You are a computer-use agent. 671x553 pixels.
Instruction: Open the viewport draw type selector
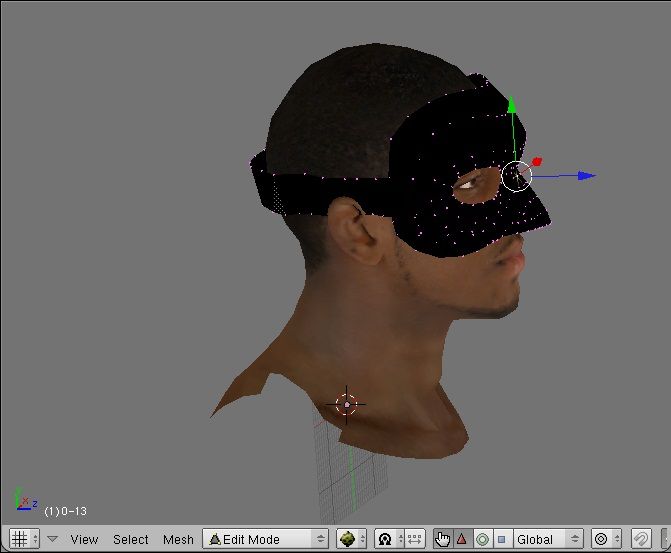(x=349, y=539)
